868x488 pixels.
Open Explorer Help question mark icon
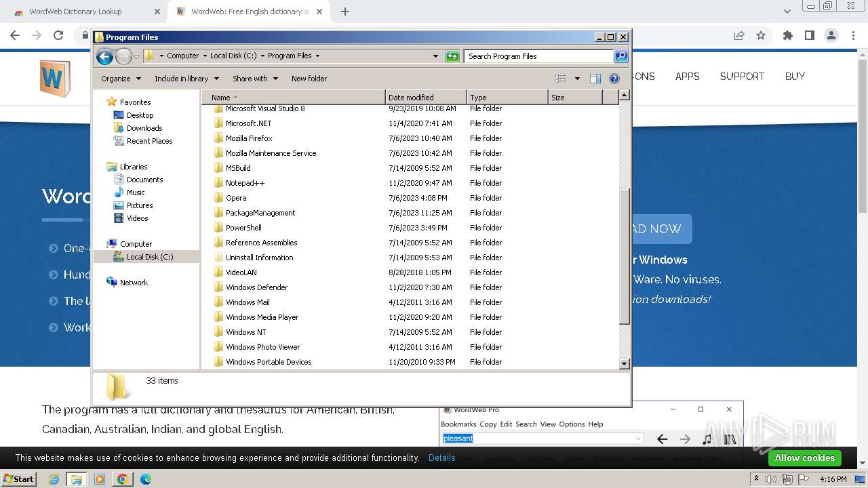pyautogui.click(x=614, y=79)
